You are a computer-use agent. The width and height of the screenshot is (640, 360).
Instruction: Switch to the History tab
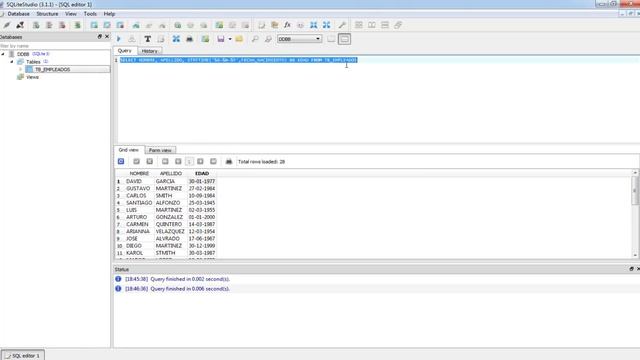pos(149,51)
